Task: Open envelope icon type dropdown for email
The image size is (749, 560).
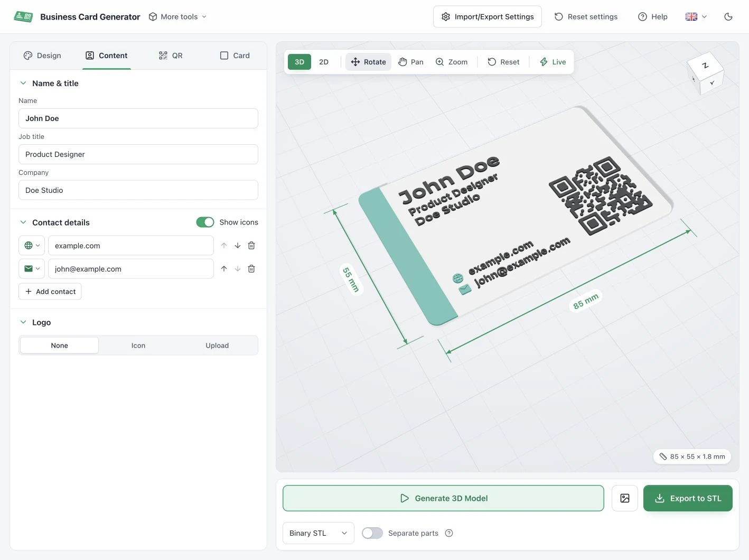Action: [x=32, y=269]
